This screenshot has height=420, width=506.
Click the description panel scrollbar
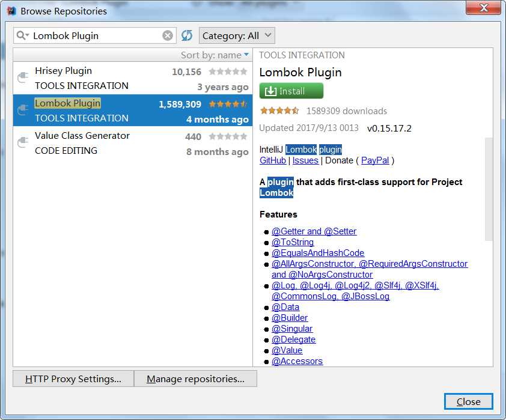point(489,189)
